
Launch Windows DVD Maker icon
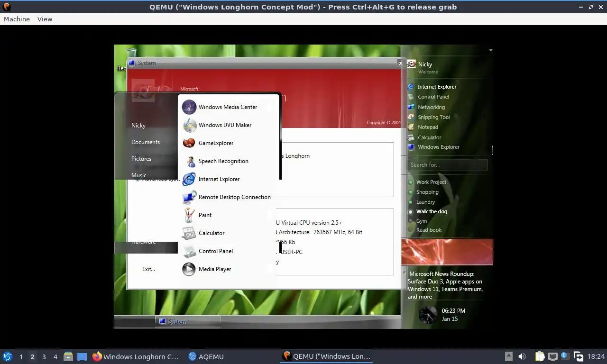point(189,125)
